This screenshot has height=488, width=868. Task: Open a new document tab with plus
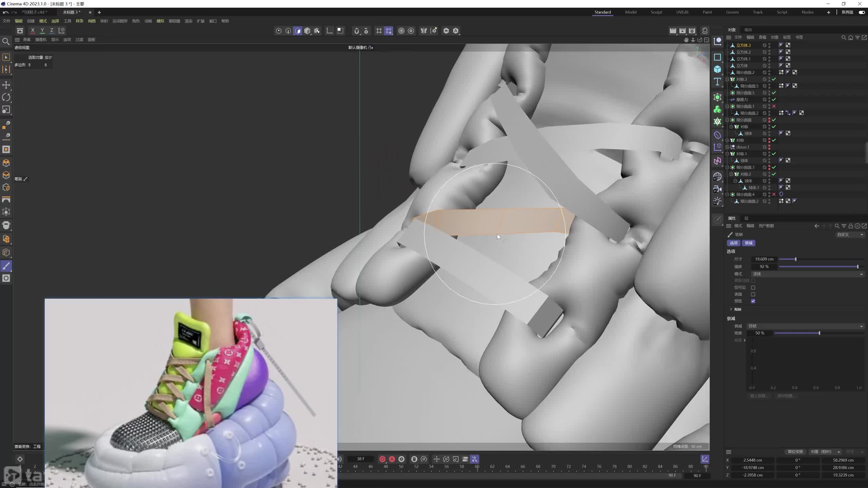pyautogui.click(x=99, y=13)
